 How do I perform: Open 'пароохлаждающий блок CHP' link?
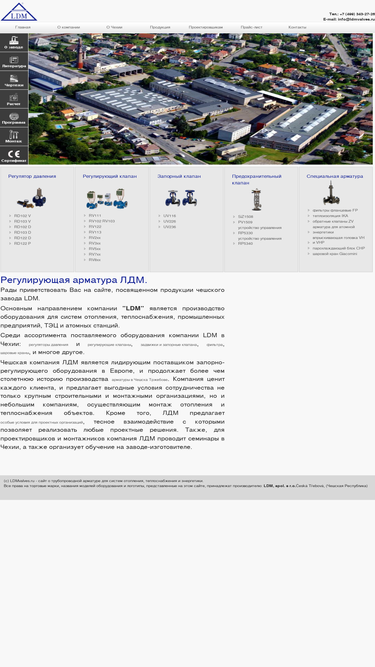click(x=338, y=248)
